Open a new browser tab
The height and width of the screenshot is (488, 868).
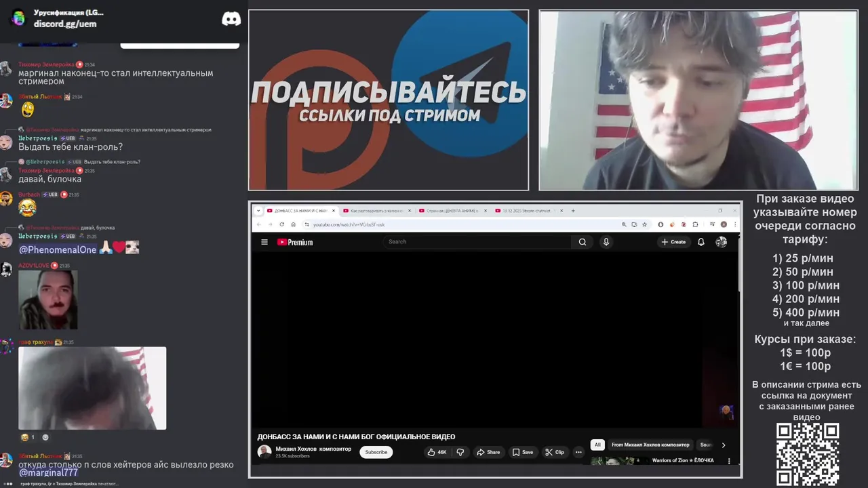tap(573, 211)
